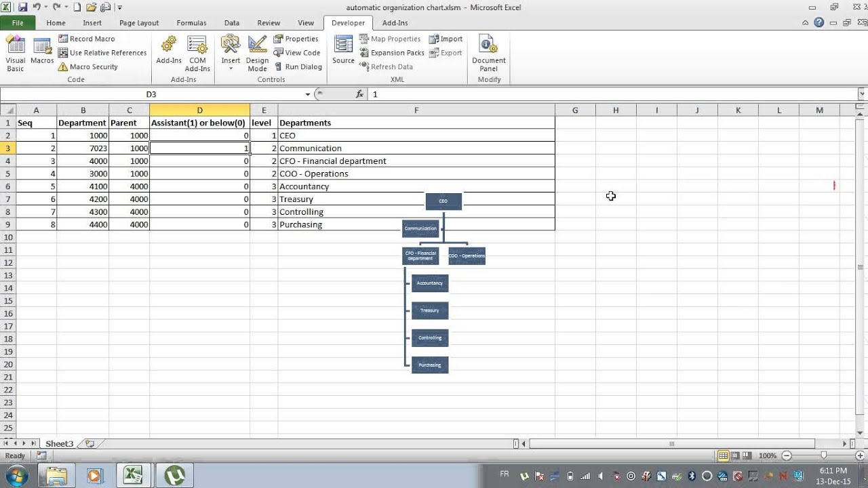Click the Undo icon
The height and width of the screenshot is (488, 868).
point(38,7)
